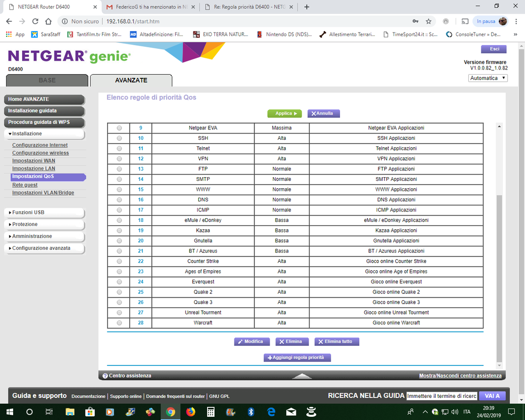Click the green Applica button
The width and height of the screenshot is (525, 420).
[285, 114]
